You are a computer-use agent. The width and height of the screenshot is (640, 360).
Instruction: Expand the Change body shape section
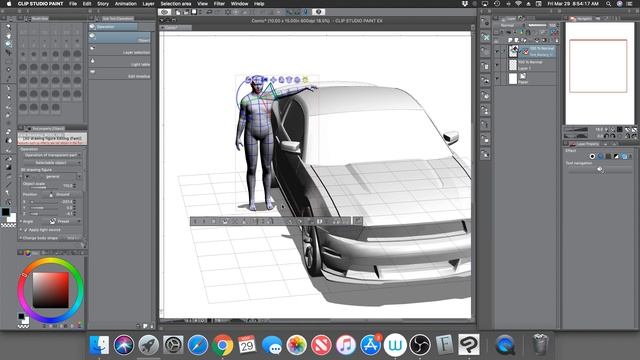(x=21, y=238)
